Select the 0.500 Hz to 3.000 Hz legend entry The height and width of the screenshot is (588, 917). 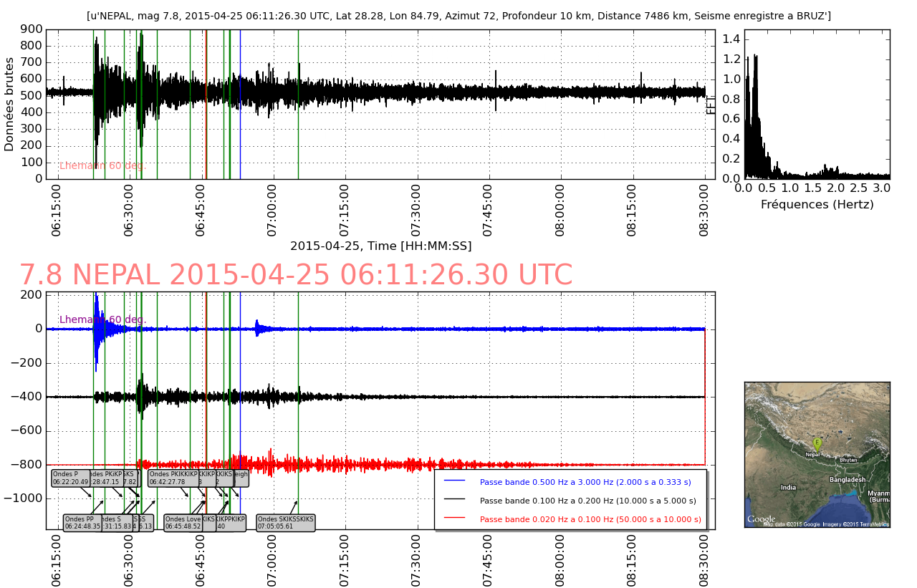pos(585,482)
